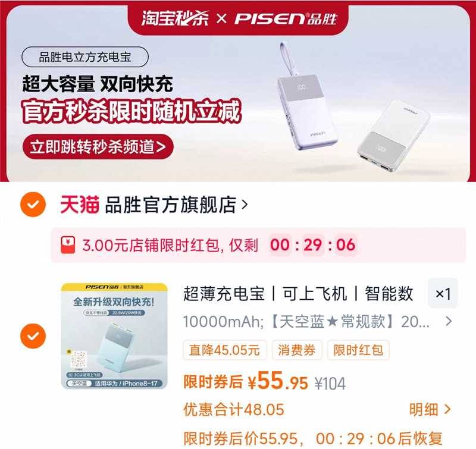Tap the 限时红包 tag
The width and height of the screenshot is (476, 449).
coord(358,350)
